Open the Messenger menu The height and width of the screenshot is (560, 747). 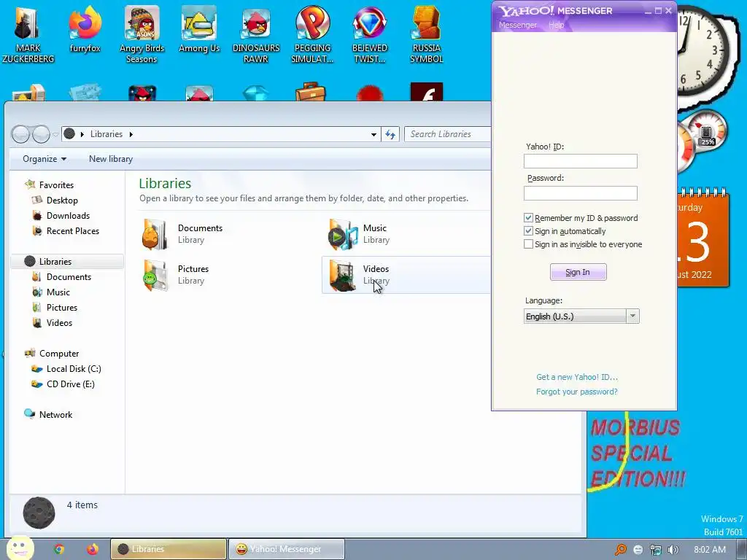[x=518, y=25]
